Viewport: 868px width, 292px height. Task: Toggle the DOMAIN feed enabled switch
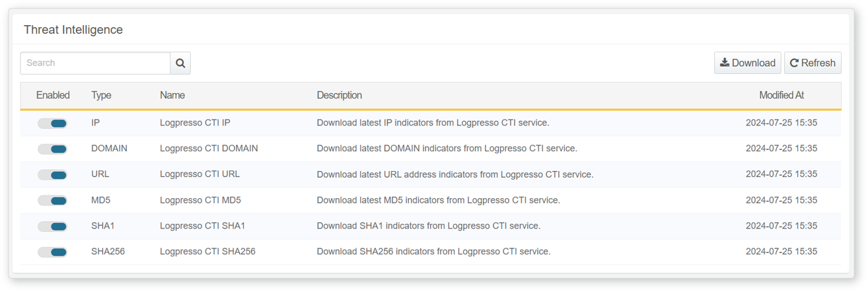click(x=52, y=149)
